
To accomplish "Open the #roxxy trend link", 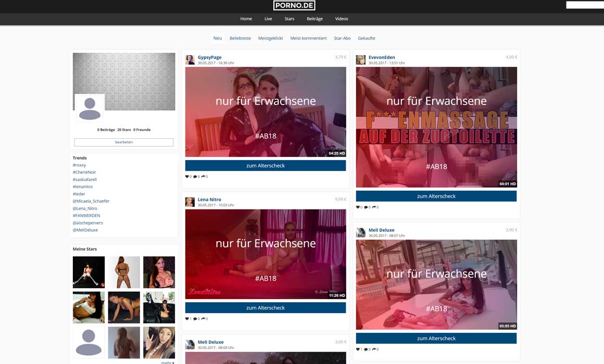I will click(80, 165).
